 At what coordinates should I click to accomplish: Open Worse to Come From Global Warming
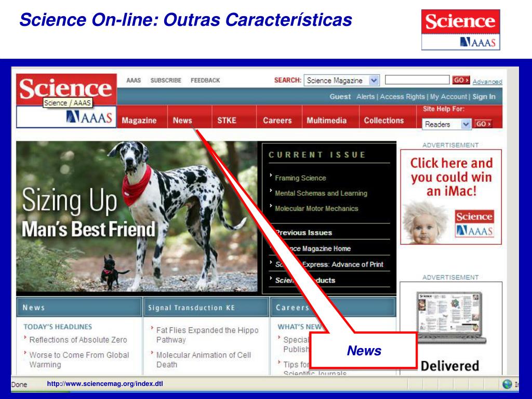79,360
